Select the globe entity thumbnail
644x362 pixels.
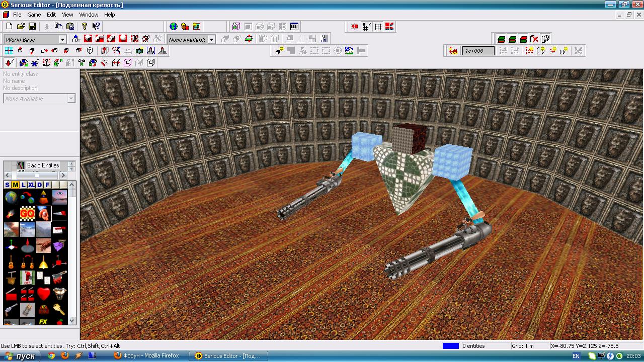[x=11, y=198]
